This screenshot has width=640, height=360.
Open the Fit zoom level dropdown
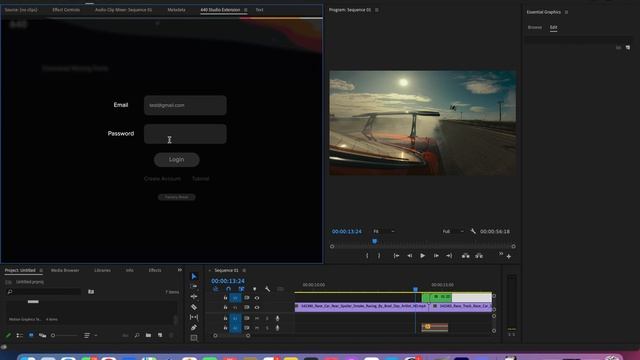(384, 231)
